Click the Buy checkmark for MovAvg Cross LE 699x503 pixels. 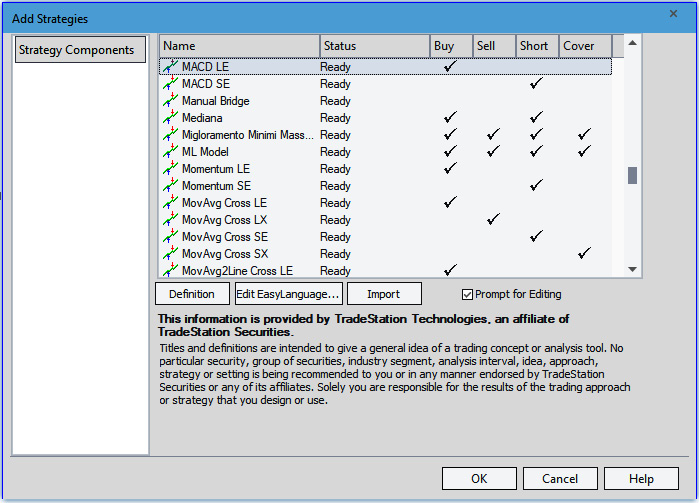[450, 202]
